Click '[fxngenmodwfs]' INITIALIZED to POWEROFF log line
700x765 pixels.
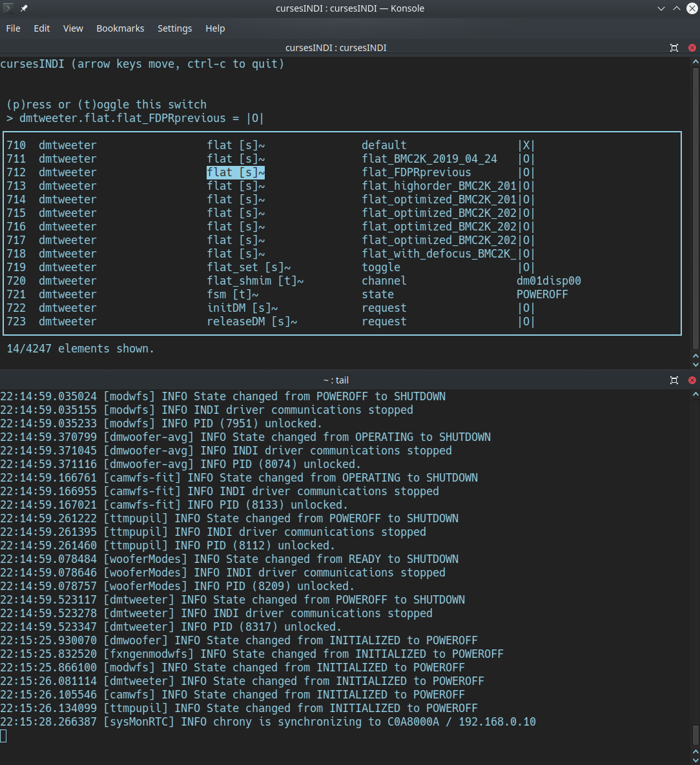pyautogui.click(x=252, y=654)
